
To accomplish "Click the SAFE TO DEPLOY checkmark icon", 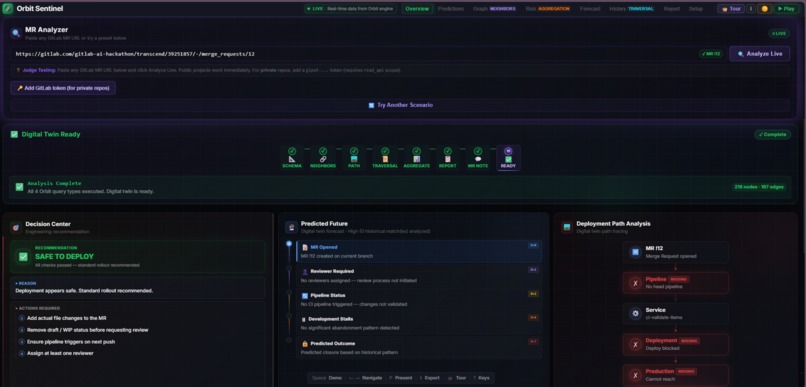I will (23, 256).
